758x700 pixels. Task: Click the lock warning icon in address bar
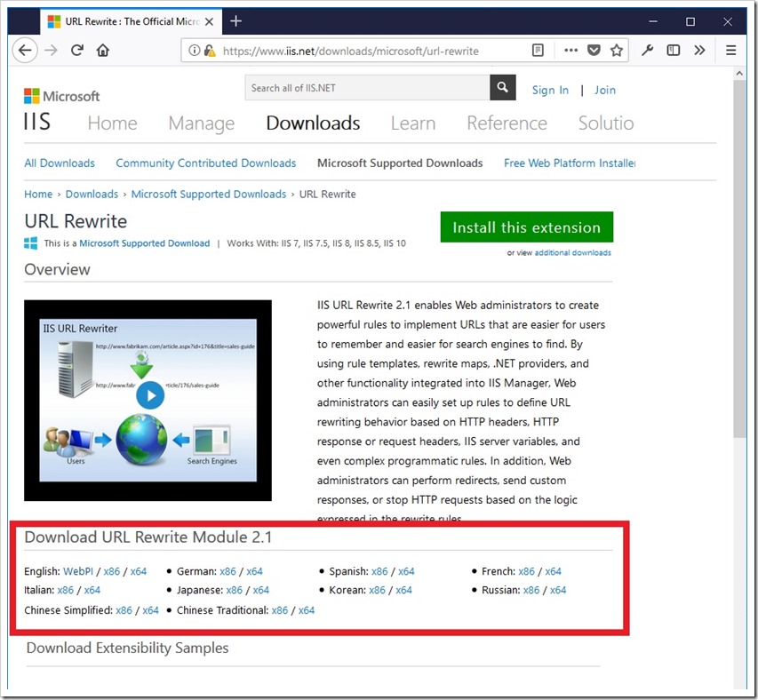tap(210, 51)
